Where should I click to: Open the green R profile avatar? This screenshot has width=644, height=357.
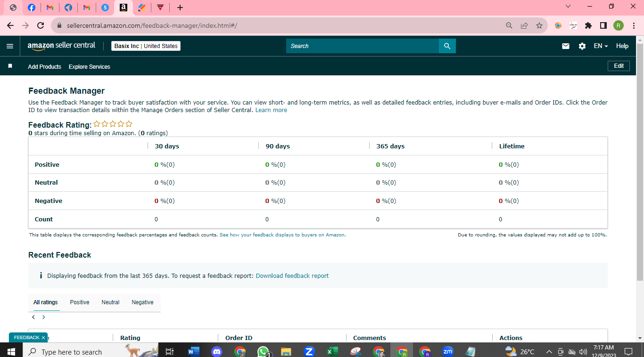pyautogui.click(x=619, y=25)
